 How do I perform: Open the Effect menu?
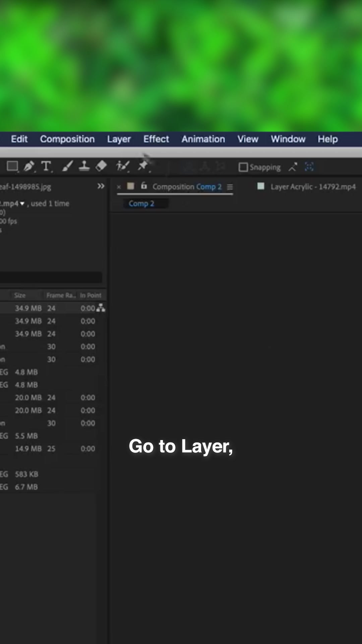tap(156, 139)
